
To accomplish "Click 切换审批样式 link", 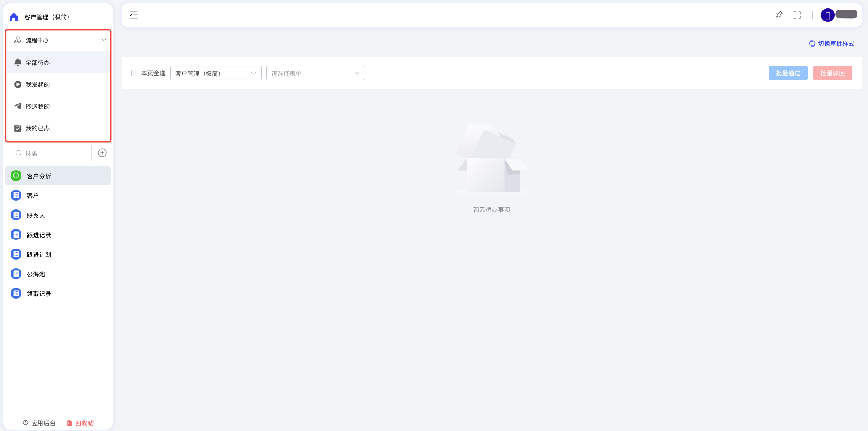I will click(831, 43).
